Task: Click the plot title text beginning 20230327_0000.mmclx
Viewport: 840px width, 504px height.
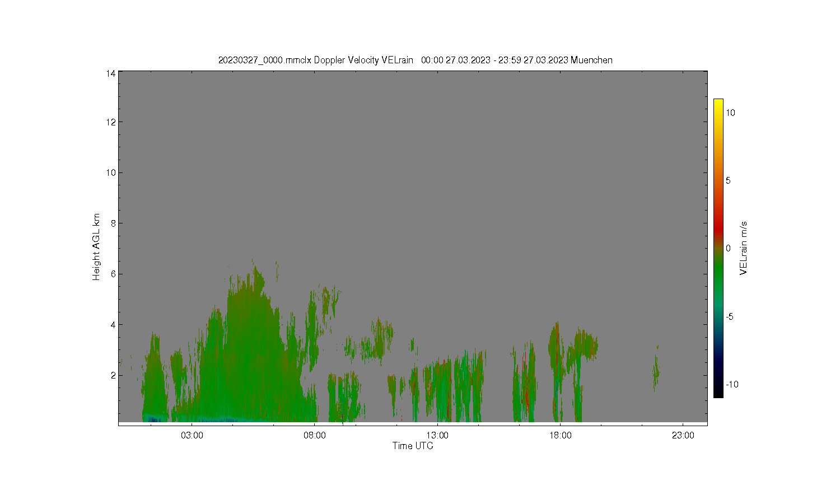Action: [415, 60]
